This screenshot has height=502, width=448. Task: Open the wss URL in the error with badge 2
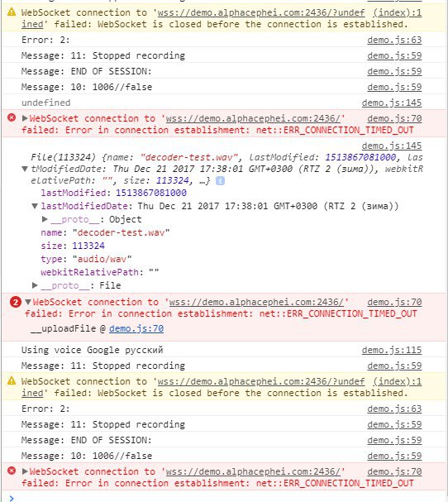click(256, 302)
